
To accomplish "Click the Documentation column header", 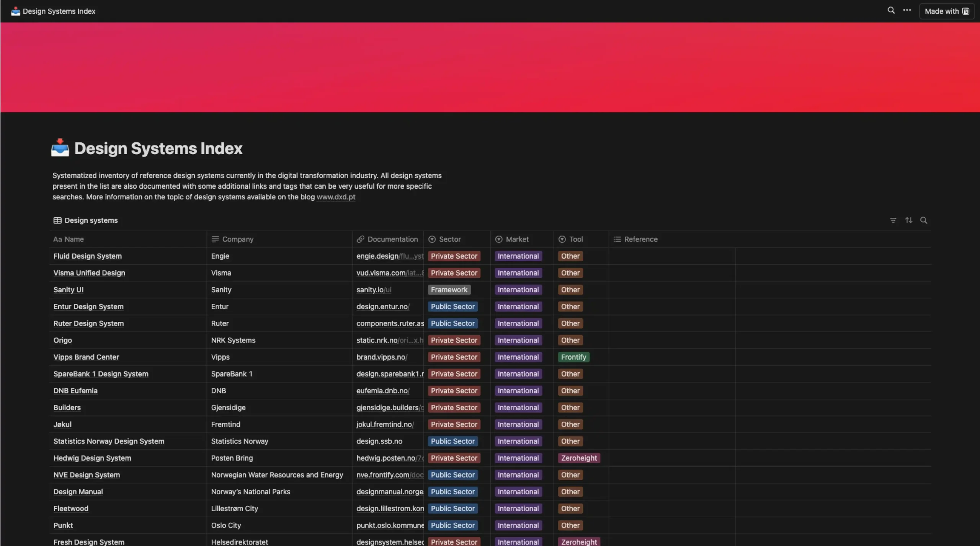I will pyautogui.click(x=388, y=239).
